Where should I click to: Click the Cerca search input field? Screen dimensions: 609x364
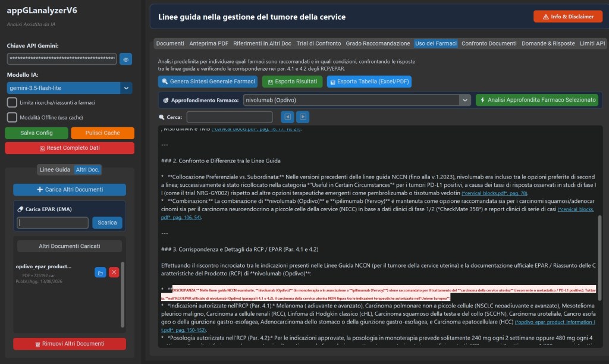230,117
